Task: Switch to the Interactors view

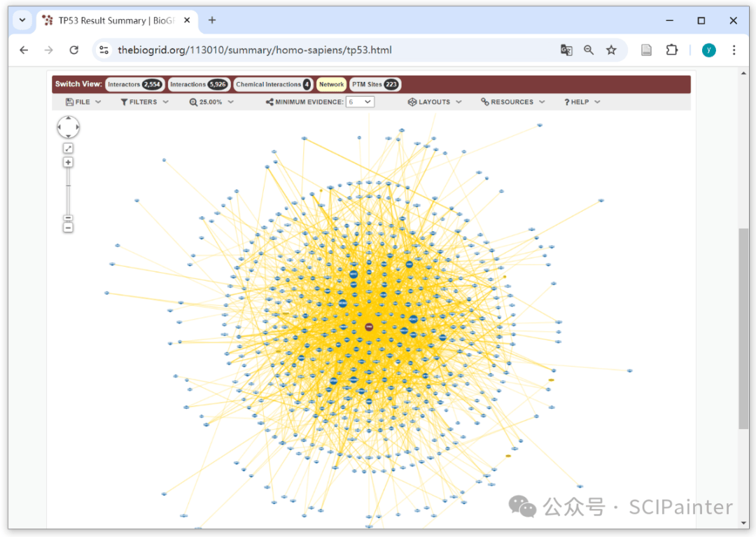Action: (x=134, y=85)
